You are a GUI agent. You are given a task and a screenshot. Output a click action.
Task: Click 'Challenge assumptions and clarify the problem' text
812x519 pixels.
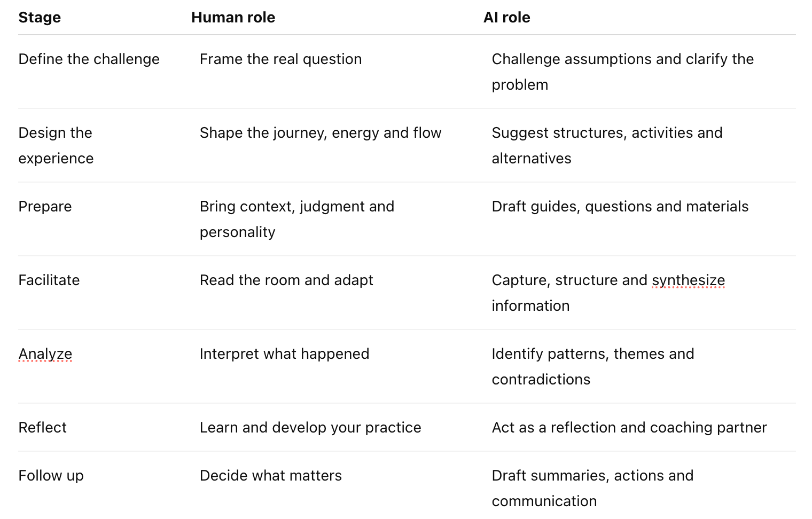click(x=622, y=72)
